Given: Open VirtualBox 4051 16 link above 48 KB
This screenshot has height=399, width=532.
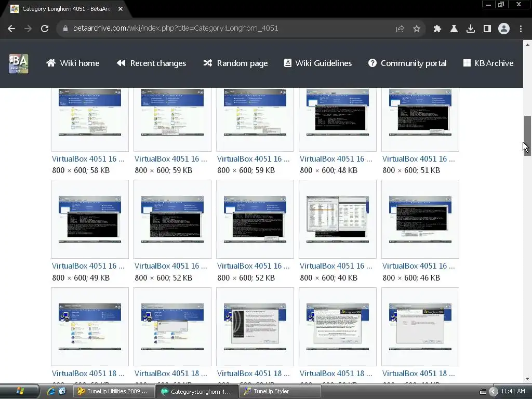Looking at the screenshot, I should click(336, 159).
